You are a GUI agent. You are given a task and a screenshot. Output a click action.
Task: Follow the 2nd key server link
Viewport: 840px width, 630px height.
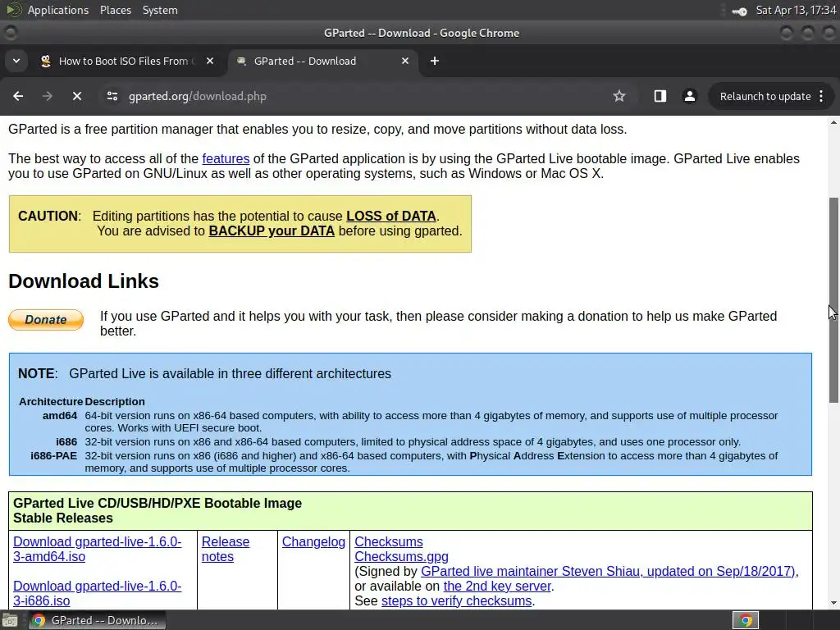pos(498,586)
